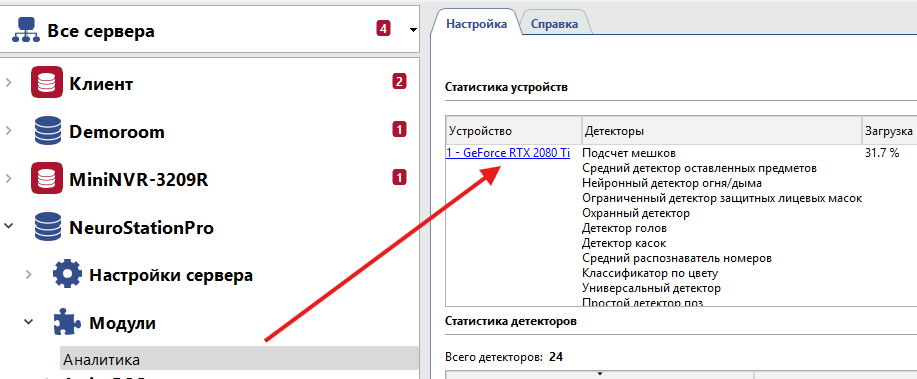
Task: Open the 1 - GeForce RTX 2080 Ti link
Action: [x=508, y=153]
